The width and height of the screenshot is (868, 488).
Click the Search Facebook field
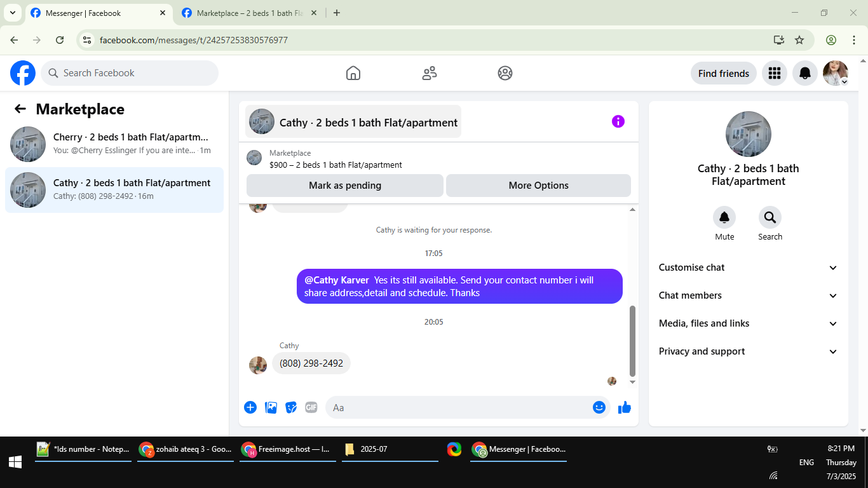tap(130, 73)
